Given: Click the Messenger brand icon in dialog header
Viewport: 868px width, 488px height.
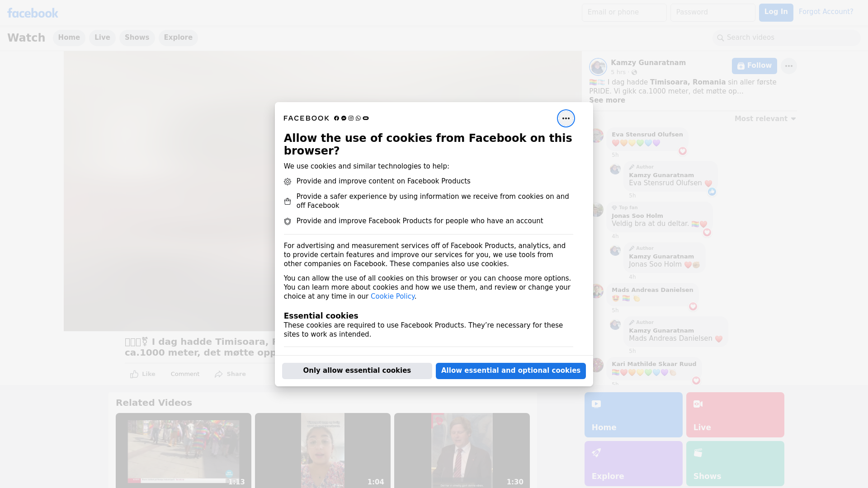Looking at the screenshot, I should coord(344,118).
